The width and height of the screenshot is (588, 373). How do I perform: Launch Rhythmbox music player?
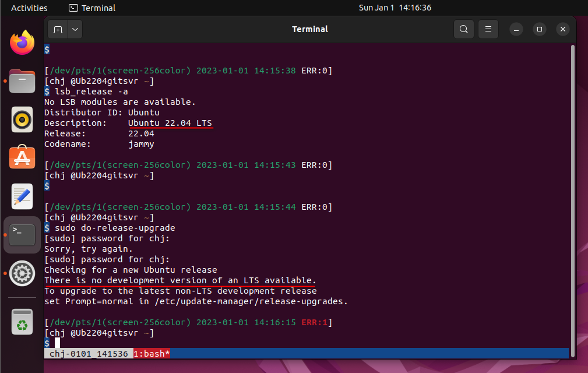coord(22,119)
